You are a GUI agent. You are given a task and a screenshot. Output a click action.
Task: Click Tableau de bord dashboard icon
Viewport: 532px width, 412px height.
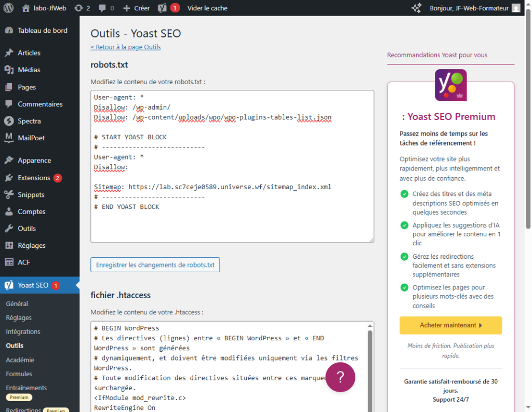coord(9,31)
